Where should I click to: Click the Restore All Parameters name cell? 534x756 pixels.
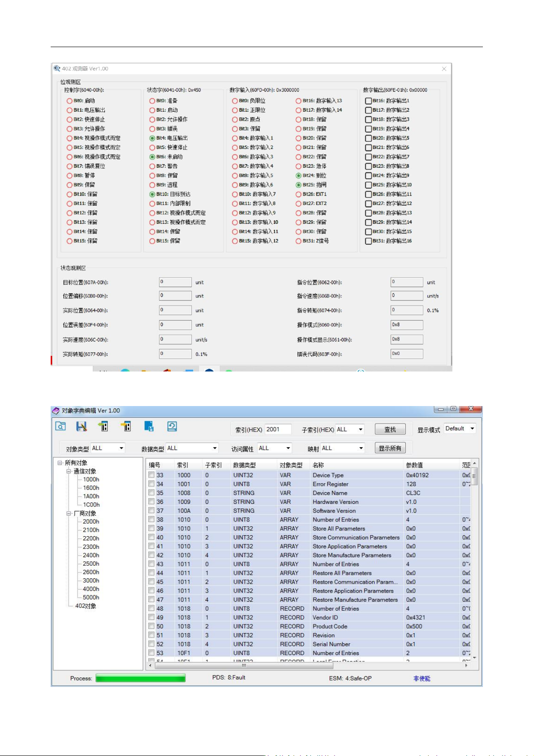pyautogui.click(x=342, y=572)
